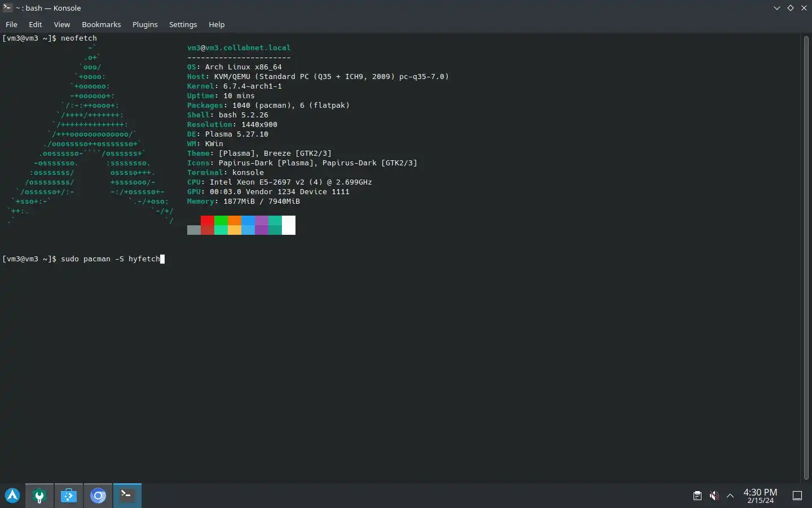Screen dimensions: 812x508
Task: Open the Bookmarks menu
Action: point(101,24)
